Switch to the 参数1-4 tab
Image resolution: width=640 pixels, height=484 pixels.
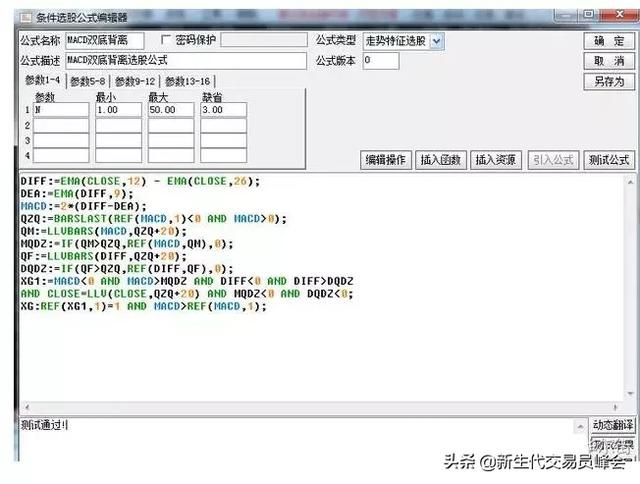(42, 80)
